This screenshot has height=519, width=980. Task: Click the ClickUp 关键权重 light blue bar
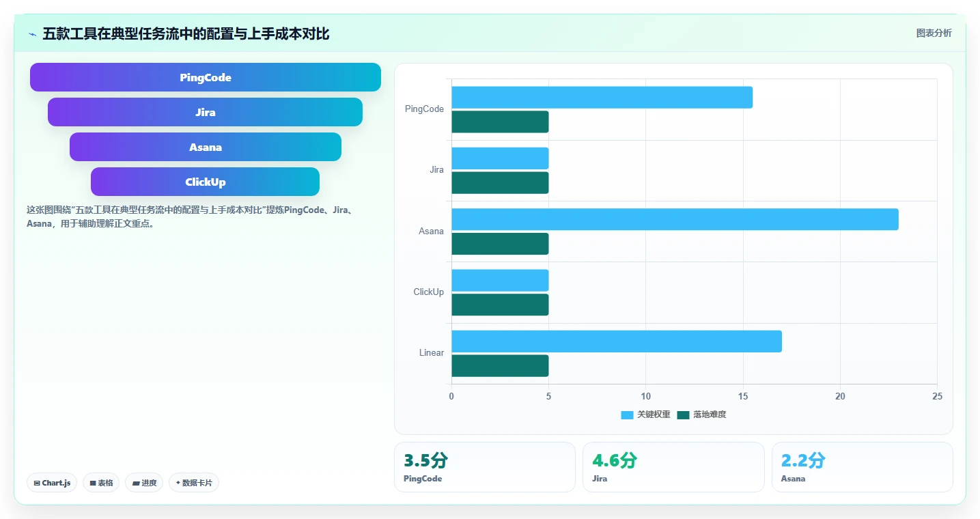[x=500, y=280]
